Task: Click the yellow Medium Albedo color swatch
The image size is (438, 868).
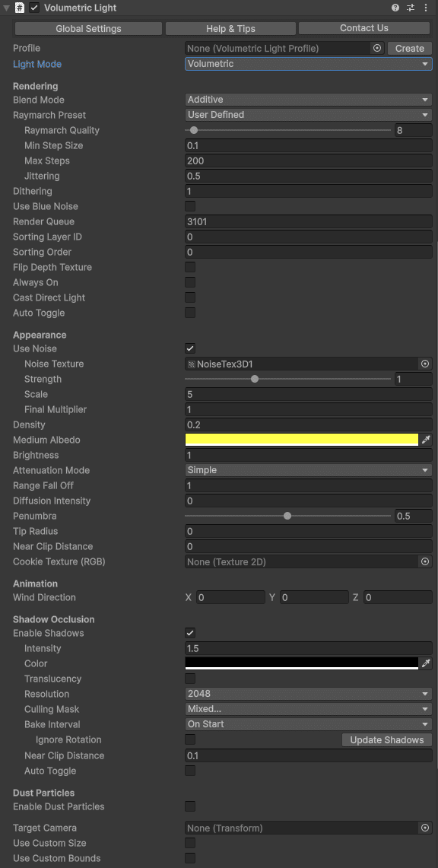Action: 300,440
